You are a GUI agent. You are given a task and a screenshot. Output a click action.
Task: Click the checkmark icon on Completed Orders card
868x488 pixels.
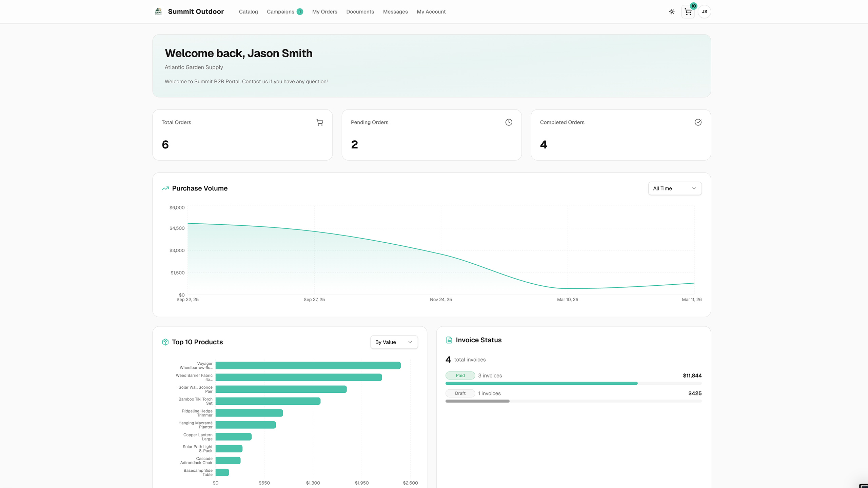click(x=698, y=122)
